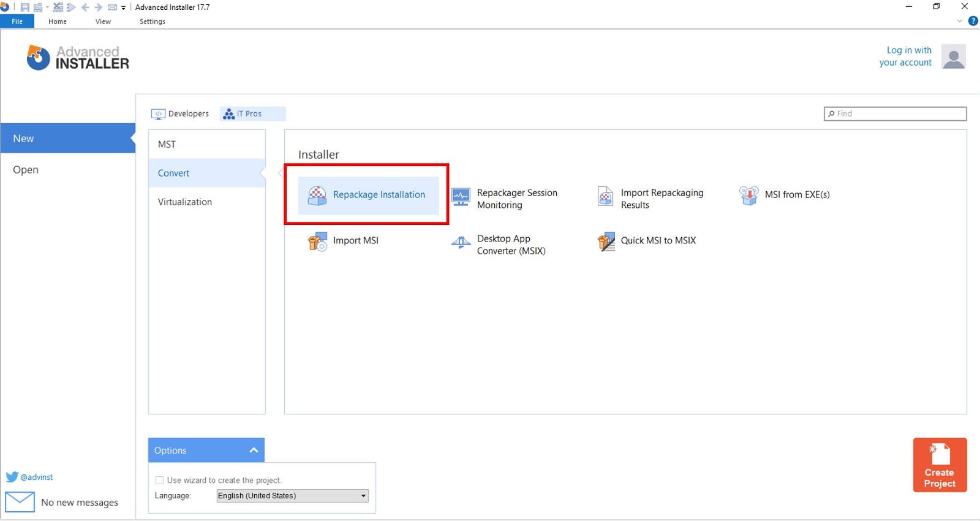Click the Advanced Installer app icon in title bar

coord(4,7)
